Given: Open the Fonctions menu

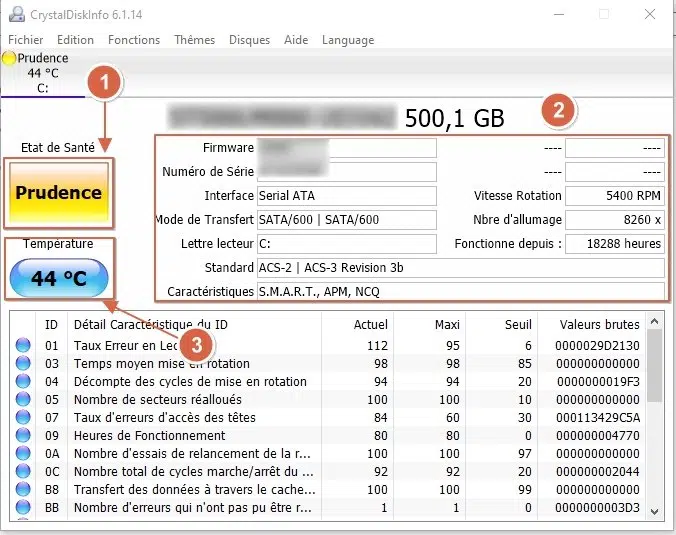Looking at the screenshot, I should tap(134, 40).
